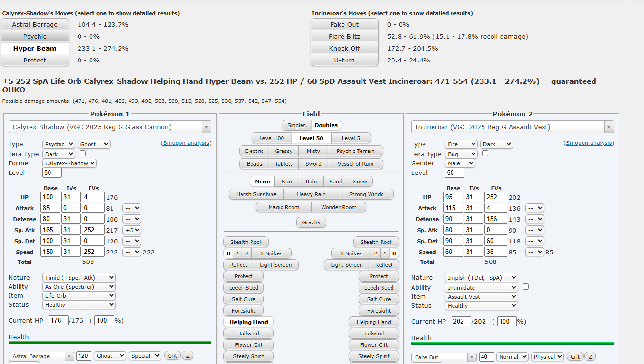Image resolution: width=644 pixels, height=364 pixels.
Task: Click Z button for Fake Out
Action: tap(590, 357)
